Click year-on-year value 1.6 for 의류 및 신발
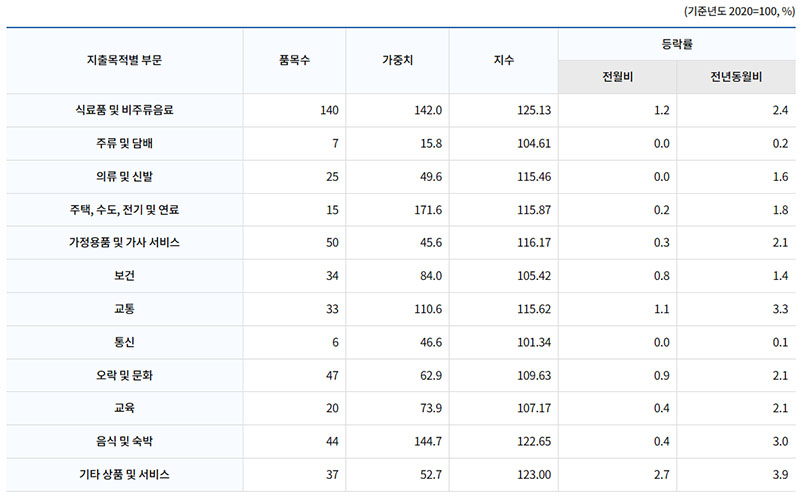The height and width of the screenshot is (500, 800). pos(780,177)
